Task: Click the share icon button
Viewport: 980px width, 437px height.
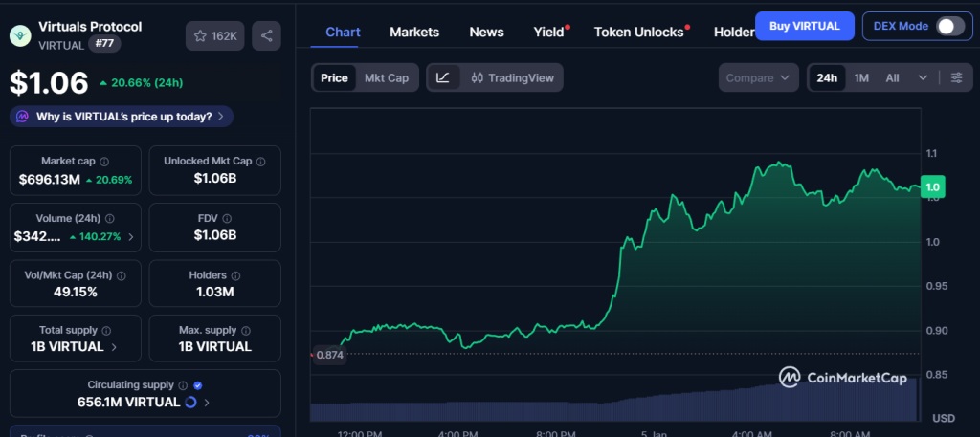Action: 267,35
